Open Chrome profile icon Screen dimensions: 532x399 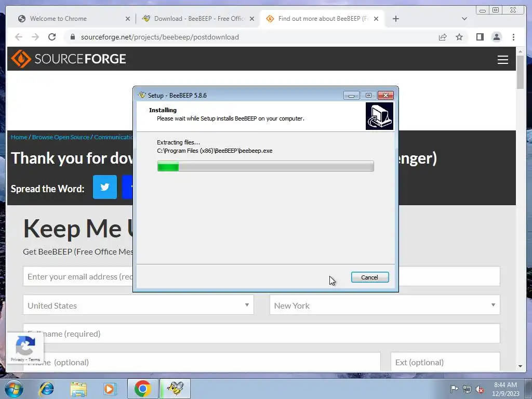coord(496,37)
